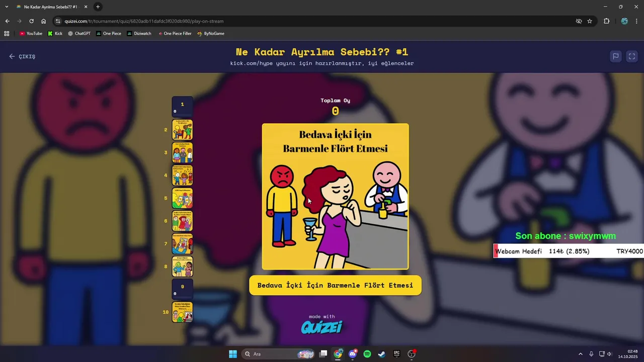Click the quiz title Ne Kadar Ayrılma Sebebi
644x362 pixels.
(x=322, y=52)
